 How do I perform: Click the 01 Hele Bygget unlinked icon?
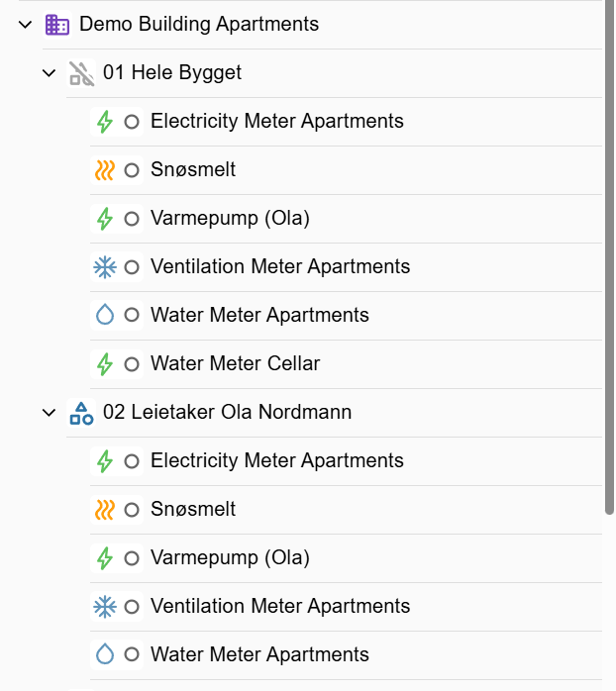click(x=81, y=73)
